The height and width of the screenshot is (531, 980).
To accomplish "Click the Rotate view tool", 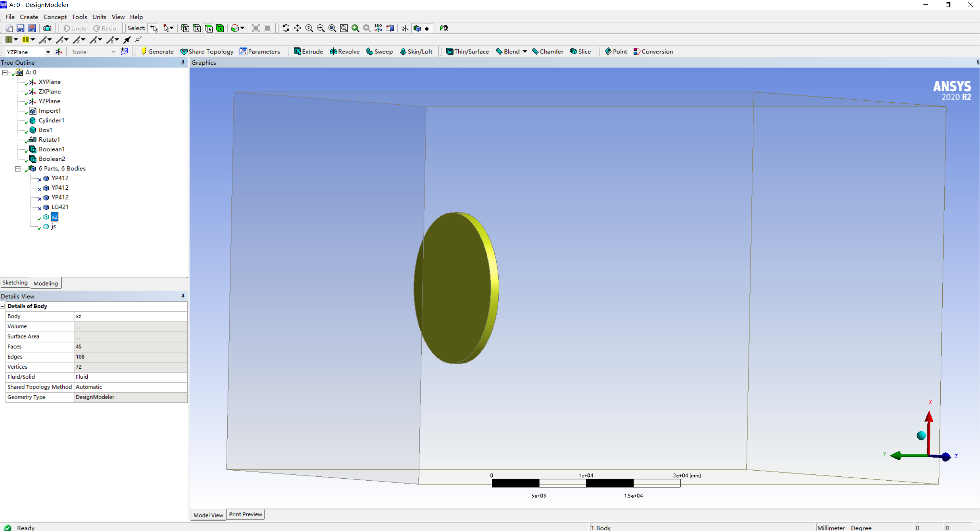I will click(x=286, y=28).
